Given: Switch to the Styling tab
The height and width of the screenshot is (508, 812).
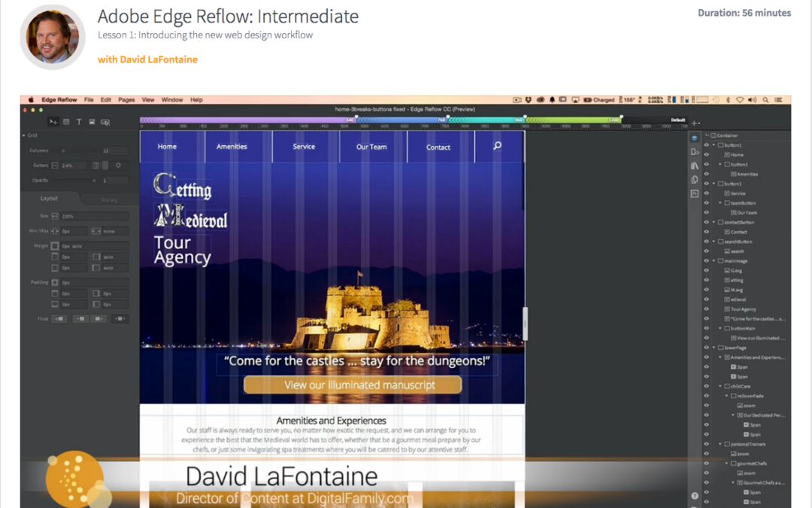Looking at the screenshot, I should (109, 199).
